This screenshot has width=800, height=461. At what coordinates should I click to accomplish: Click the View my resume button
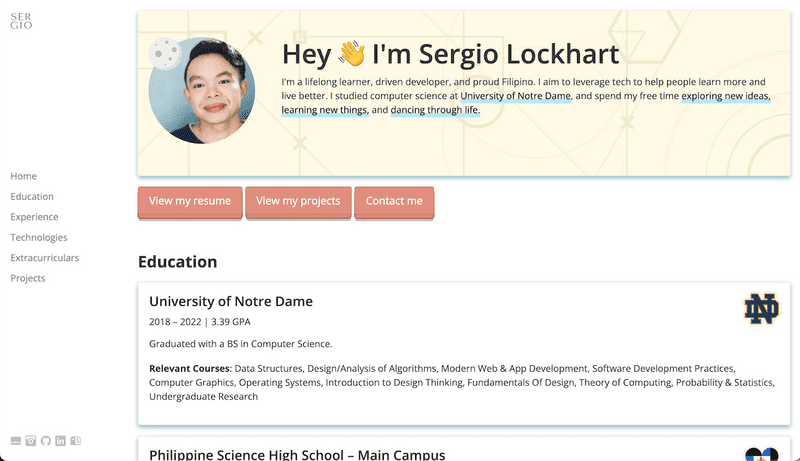click(x=190, y=201)
